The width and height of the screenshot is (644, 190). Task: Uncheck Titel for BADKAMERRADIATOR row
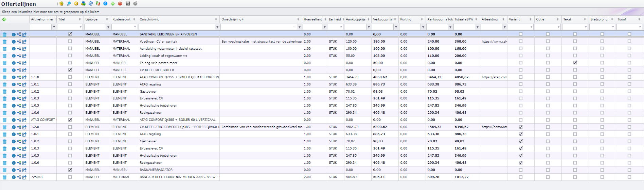70,170
